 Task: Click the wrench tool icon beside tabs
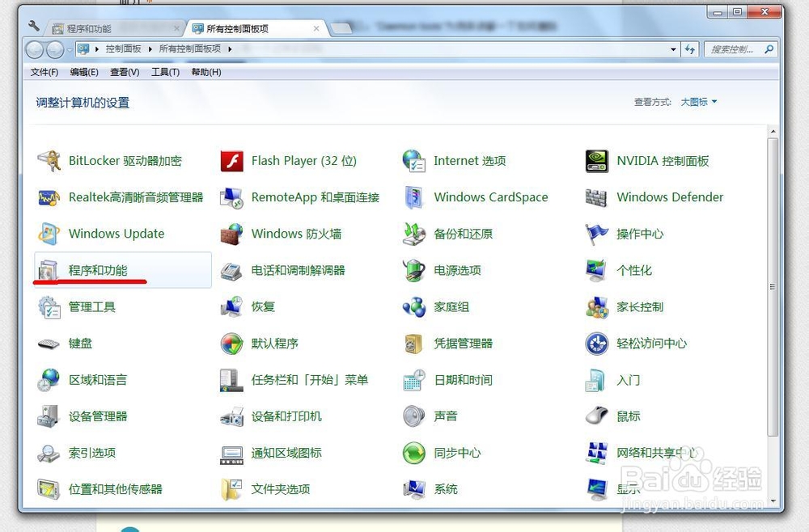tap(34, 26)
